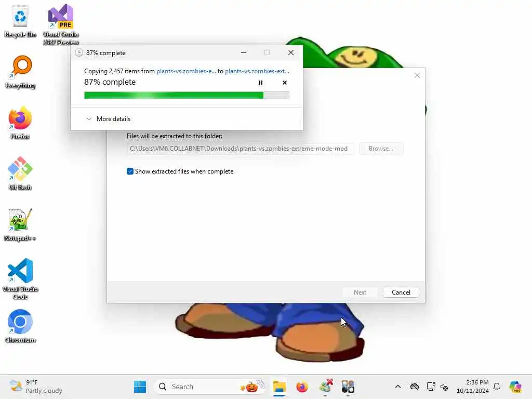The height and width of the screenshot is (399, 532).
Task: Minimize the 87% complete copy window
Action: [x=244, y=52]
